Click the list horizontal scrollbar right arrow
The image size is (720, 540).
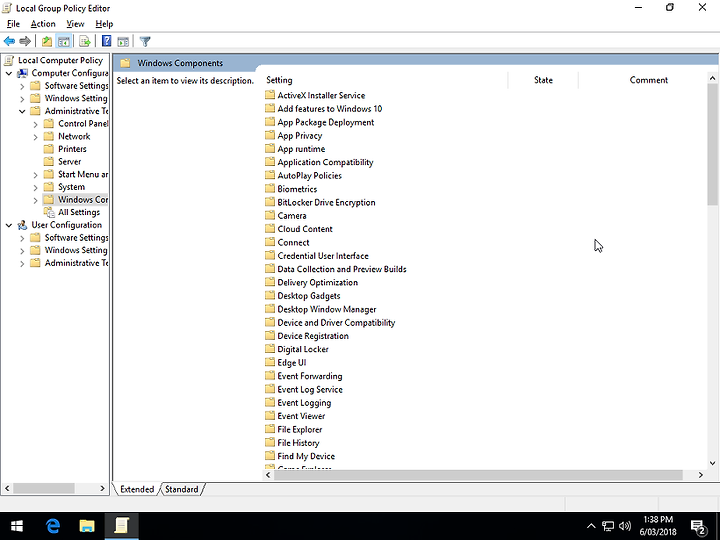tap(701, 475)
